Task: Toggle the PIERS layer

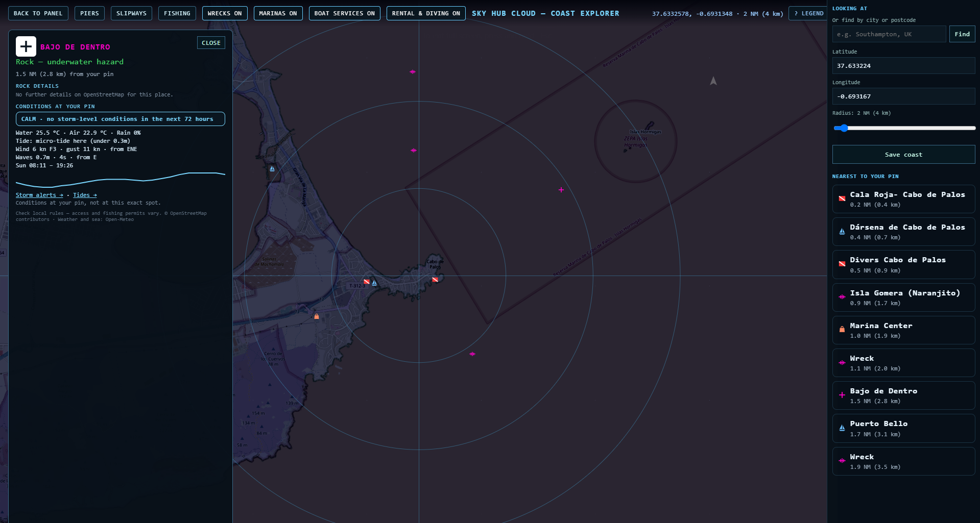Action: pos(89,13)
